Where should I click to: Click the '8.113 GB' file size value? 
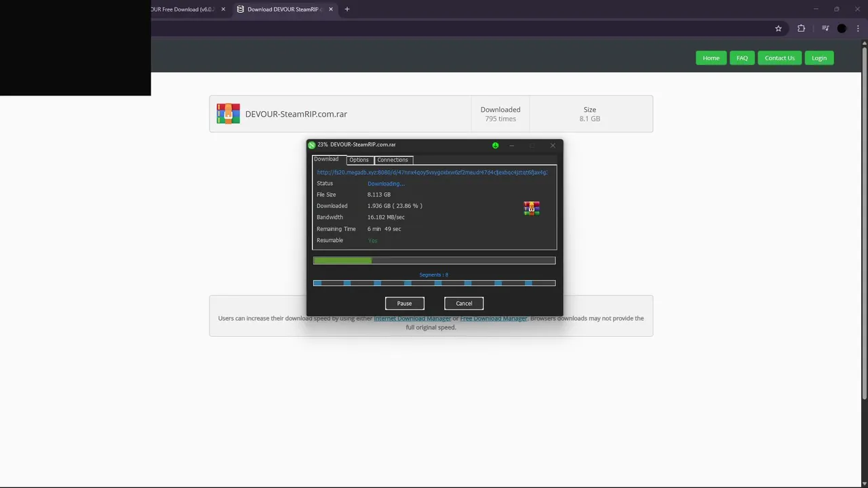click(379, 195)
